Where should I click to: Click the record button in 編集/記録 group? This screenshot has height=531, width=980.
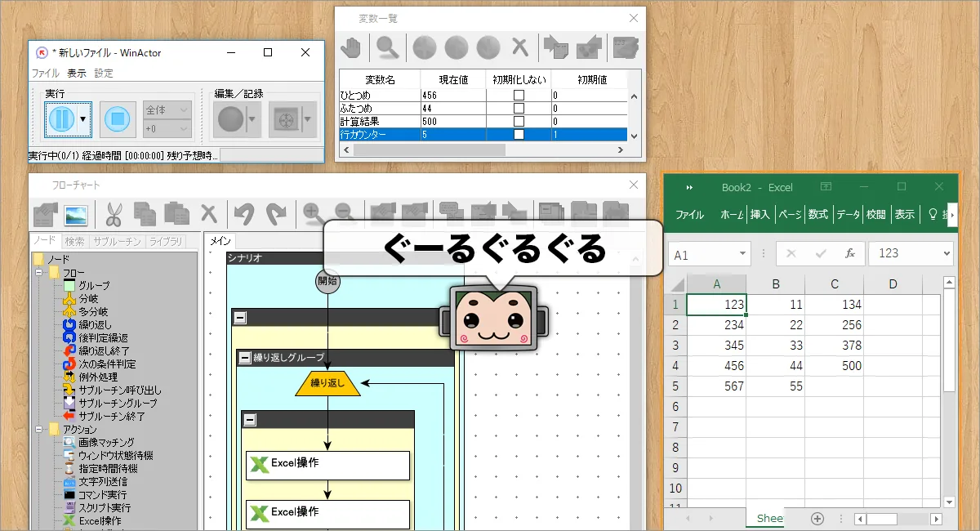point(229,120)
